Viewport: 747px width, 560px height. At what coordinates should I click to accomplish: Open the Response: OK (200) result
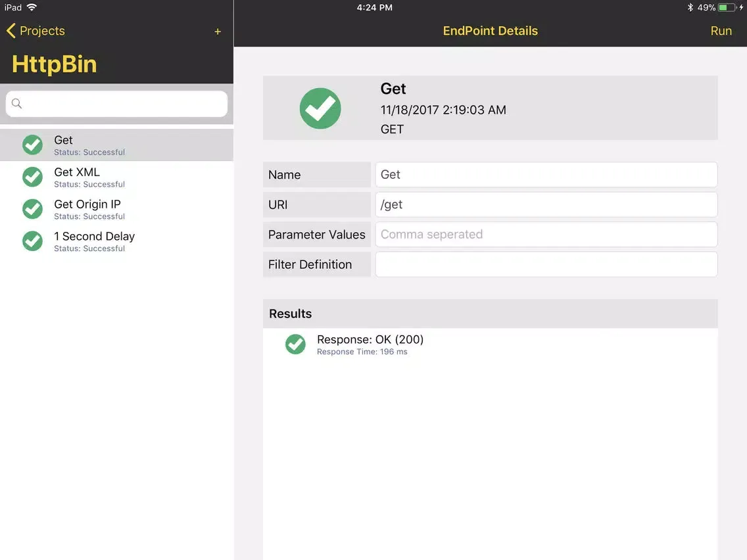point(491,344)
